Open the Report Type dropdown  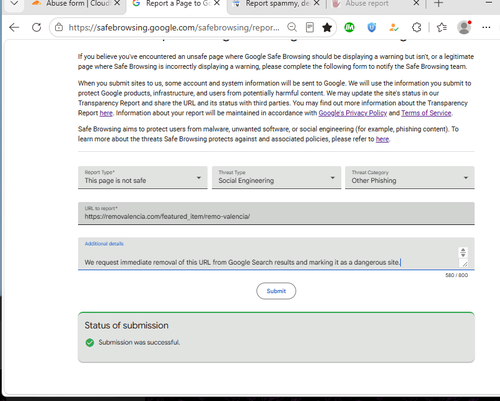click(143, 177)
